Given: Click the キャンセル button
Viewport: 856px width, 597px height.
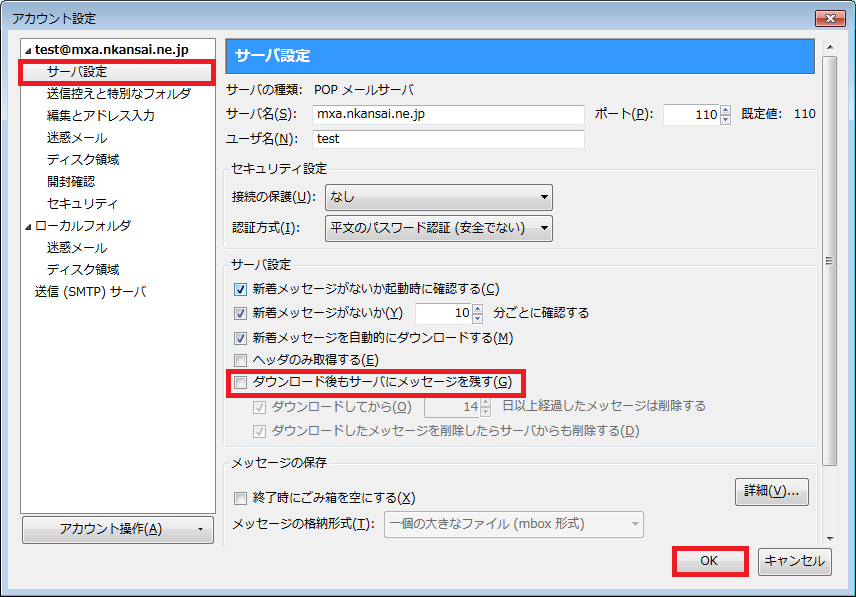Looking at the screenshot, I should [795, 561].
